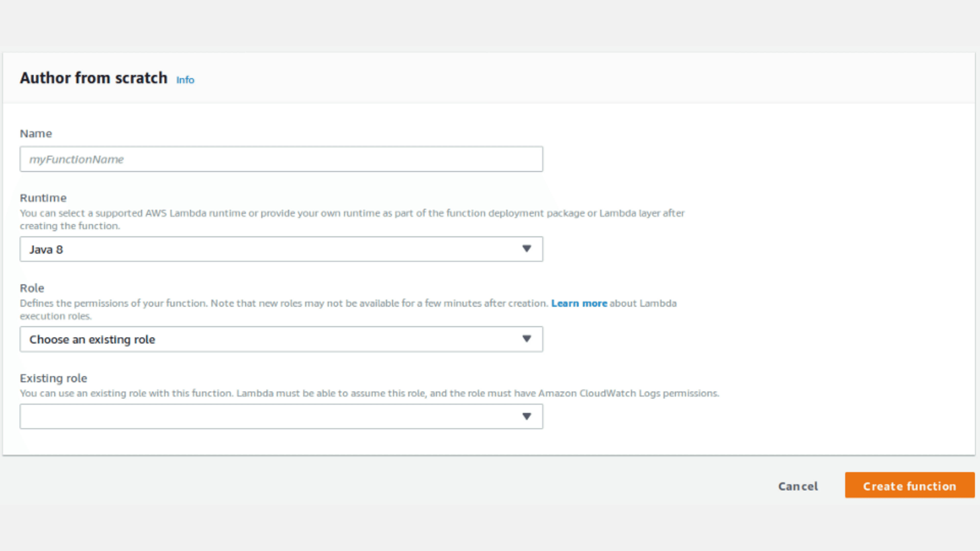Click the myFunctionName name field
Viewport: 980px width, 551px height.
point(281,159)
